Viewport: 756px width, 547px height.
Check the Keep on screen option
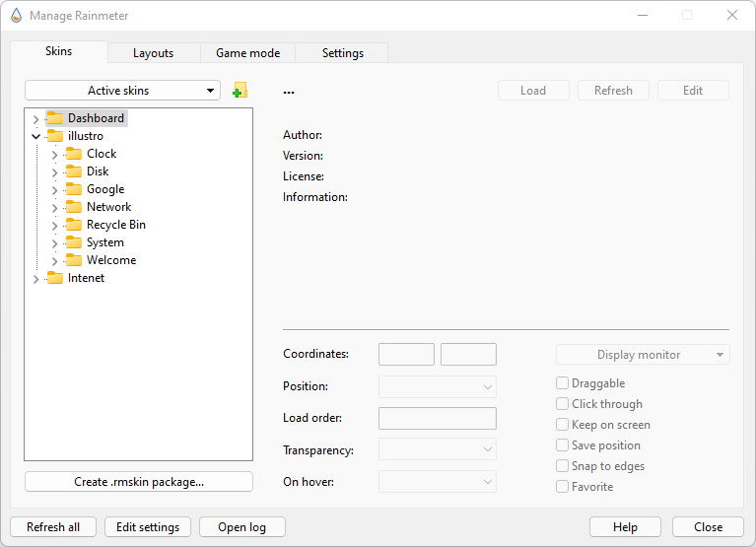(x=562, y=425)
